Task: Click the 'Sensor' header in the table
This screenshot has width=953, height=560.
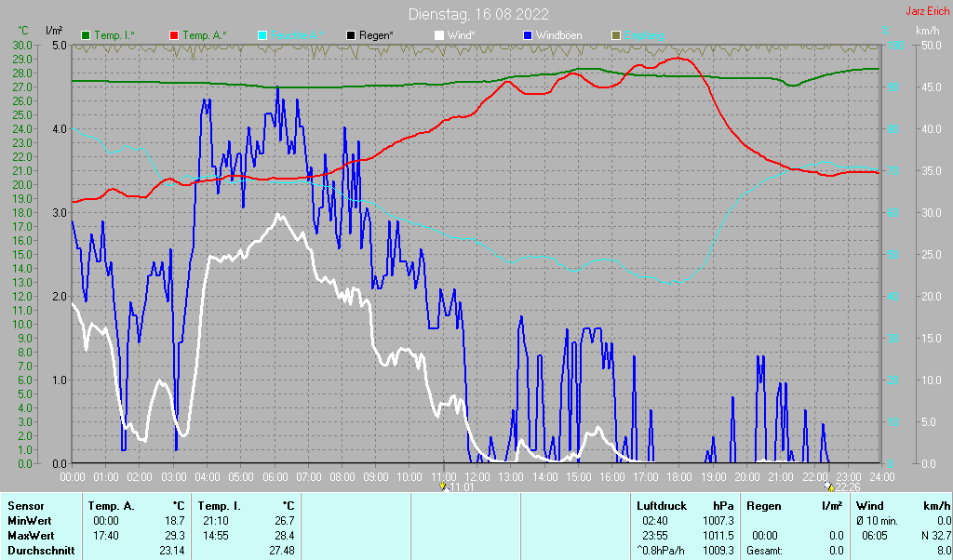Action: click(x=25, y=506)
